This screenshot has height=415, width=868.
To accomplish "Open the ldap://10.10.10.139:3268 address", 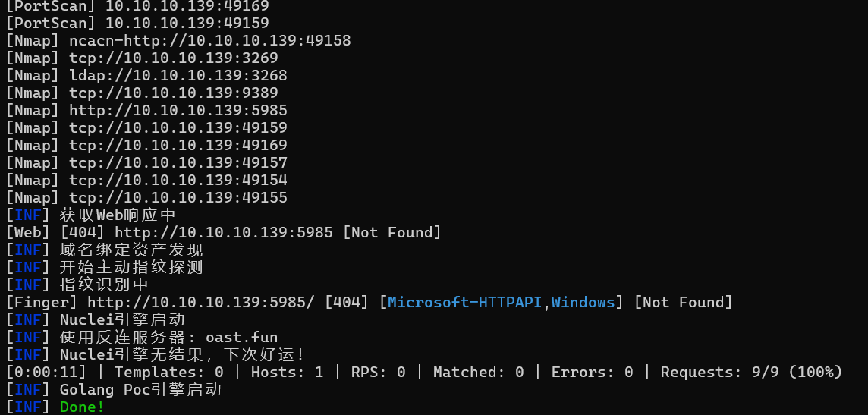I will pos(178,75).
